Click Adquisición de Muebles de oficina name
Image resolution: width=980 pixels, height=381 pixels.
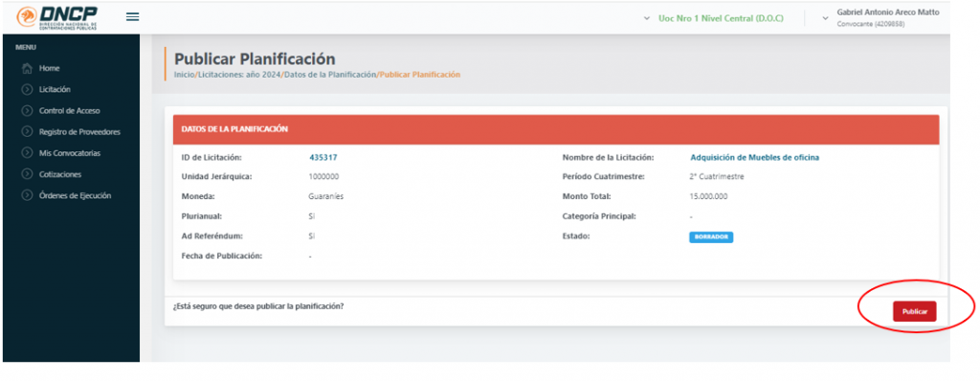754,158
